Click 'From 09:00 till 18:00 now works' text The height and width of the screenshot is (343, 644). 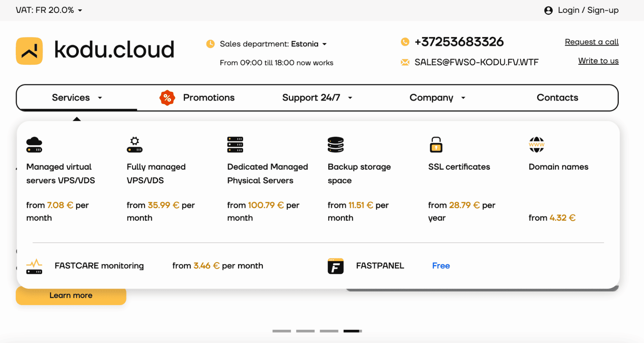(x=276, y=63)
